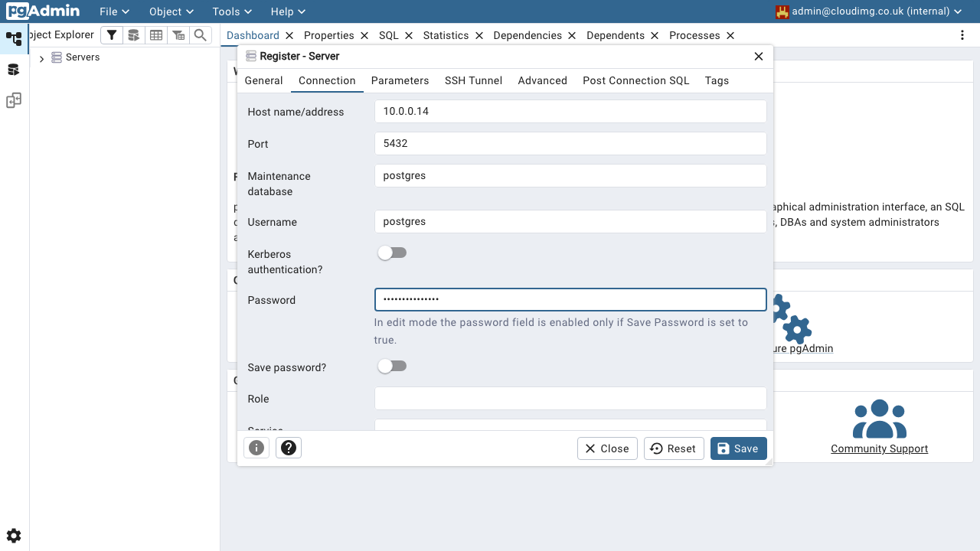Open the Community Support link
980x551 pixels.
(x=879, y=448)
